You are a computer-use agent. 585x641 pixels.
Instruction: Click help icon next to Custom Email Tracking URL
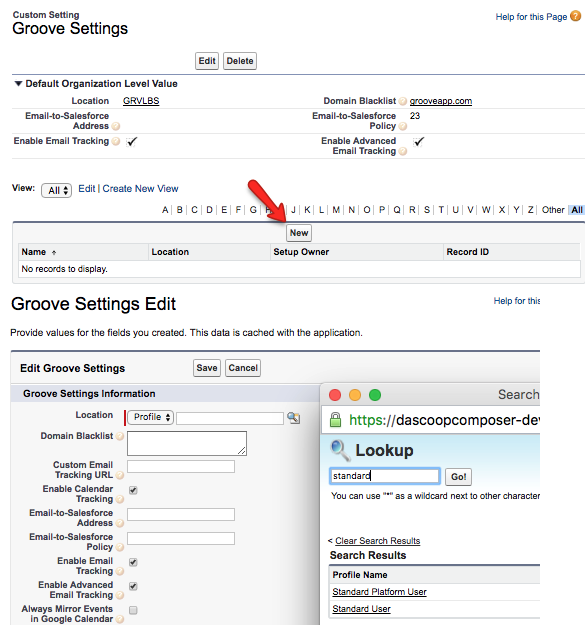[x=119, y=475]
